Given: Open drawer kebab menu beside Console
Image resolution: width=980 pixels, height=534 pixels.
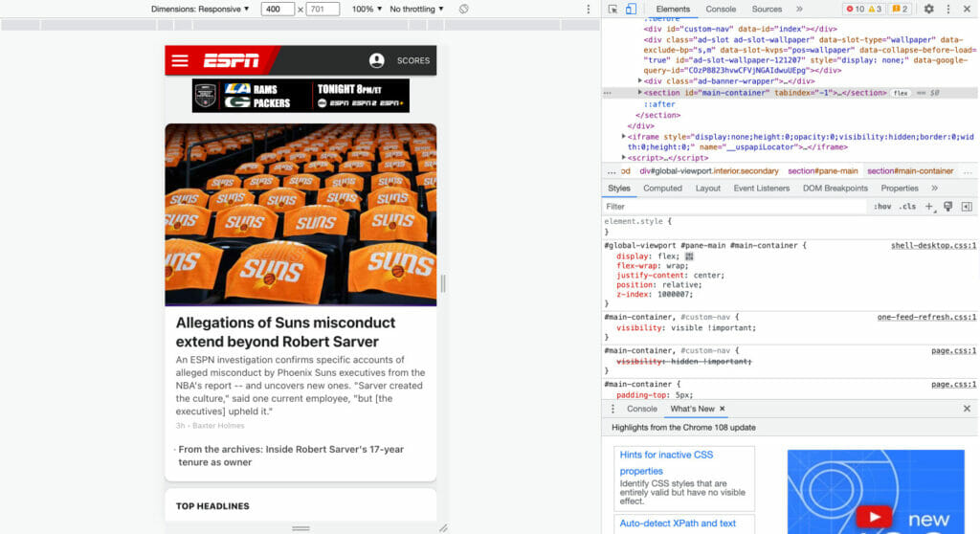Looking at the screenshot, I should click(x=612, y=409).
